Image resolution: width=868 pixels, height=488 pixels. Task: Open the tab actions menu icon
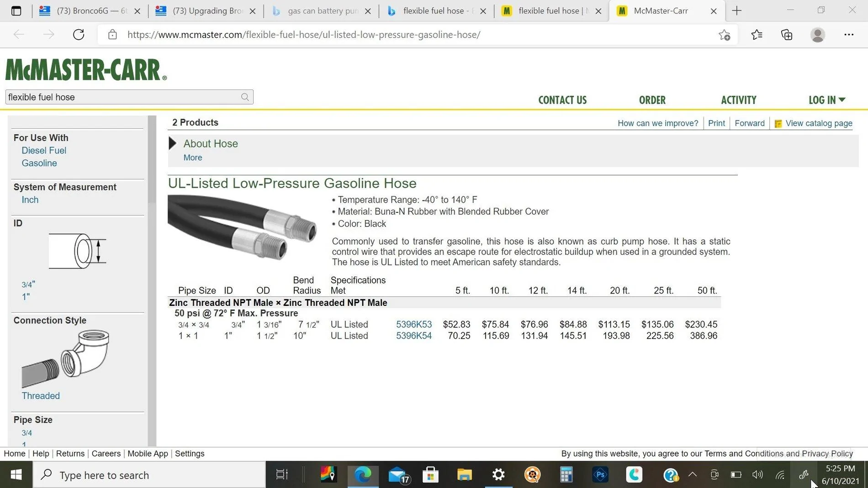[16, 10]
